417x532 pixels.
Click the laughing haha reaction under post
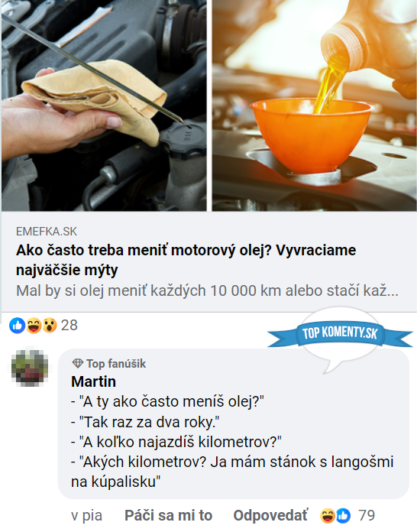[34, 326]
